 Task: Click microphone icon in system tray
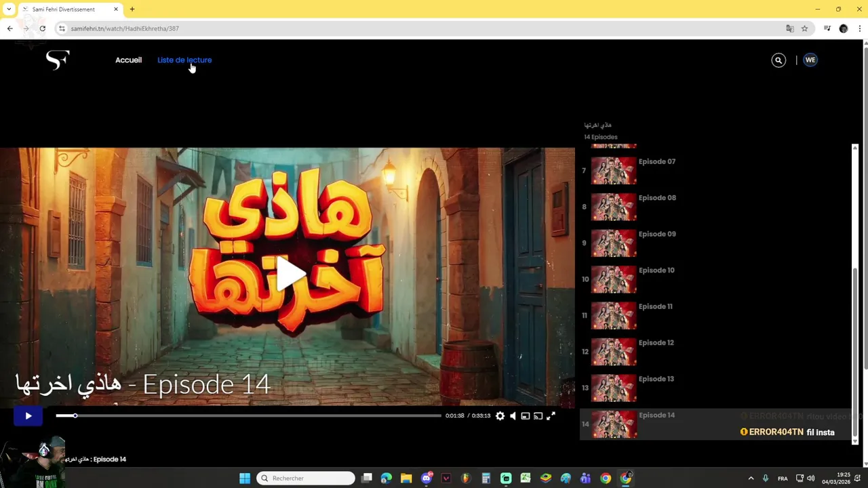pos(766,479)
